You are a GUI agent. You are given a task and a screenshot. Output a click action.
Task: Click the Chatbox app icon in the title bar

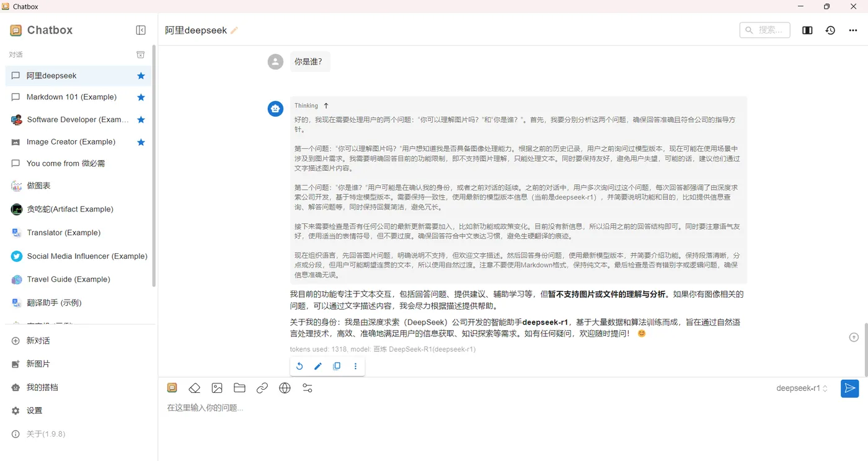pos(6,6)
